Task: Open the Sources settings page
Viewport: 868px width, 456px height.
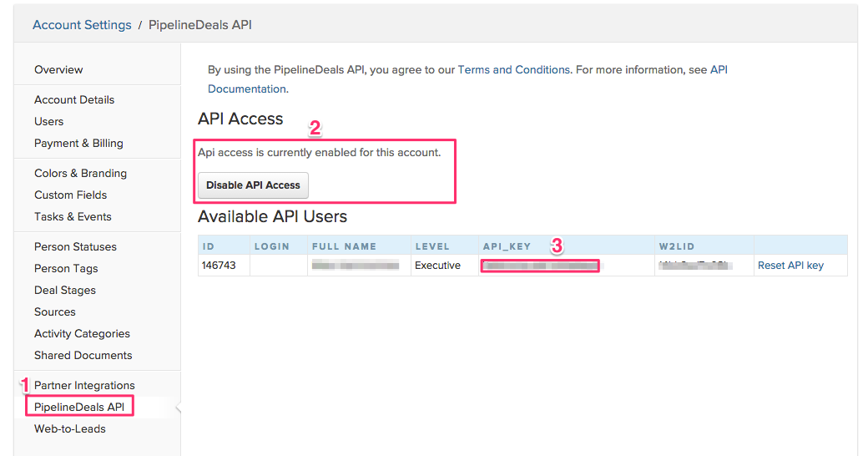Action: tap(55, 312)
